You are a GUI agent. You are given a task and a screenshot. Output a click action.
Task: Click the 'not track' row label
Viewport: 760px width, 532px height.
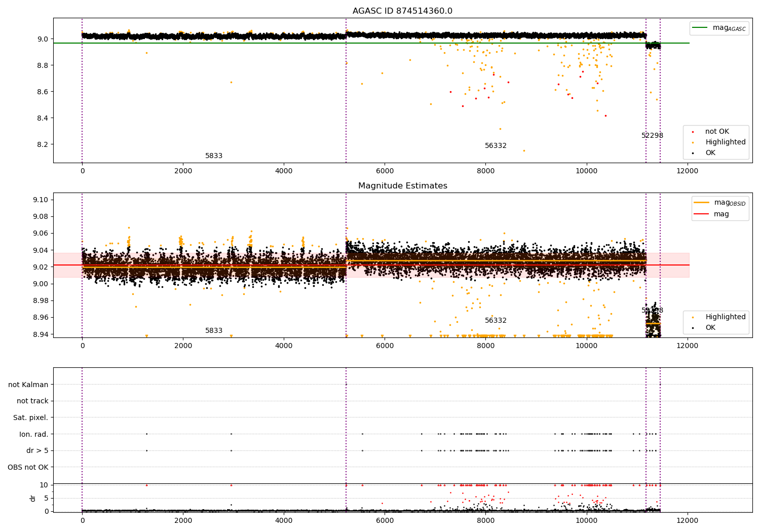[32, 401]
